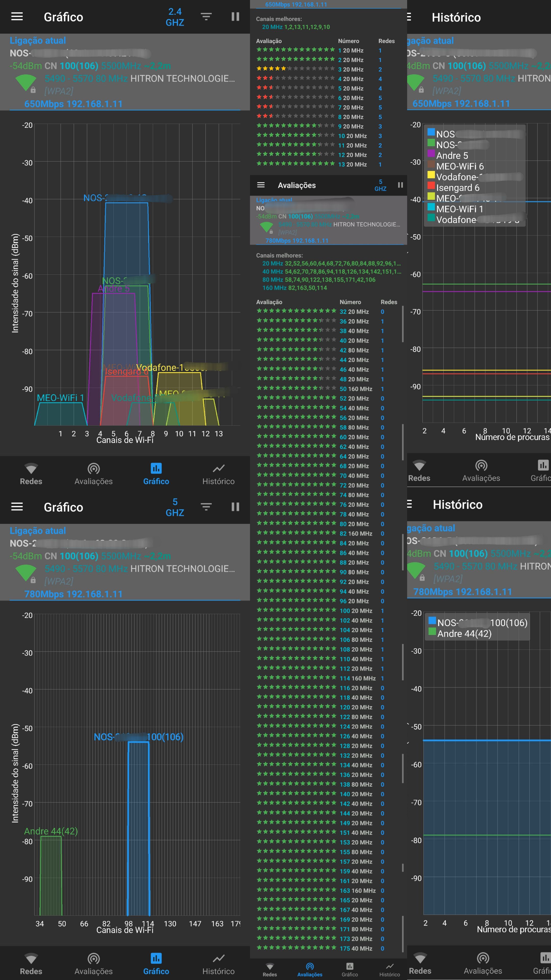Image resolution: width=551 pixels, height=980 pixels.
Task: Tap Redes tab below 2.4 GHz graph
Action: coord(31,474)
